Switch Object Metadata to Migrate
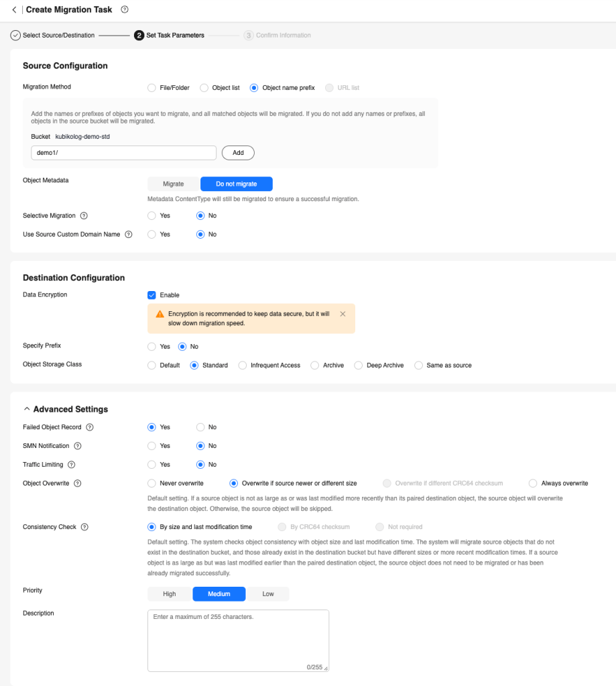The width and height of the screenshot is (616, 686). 174,184
